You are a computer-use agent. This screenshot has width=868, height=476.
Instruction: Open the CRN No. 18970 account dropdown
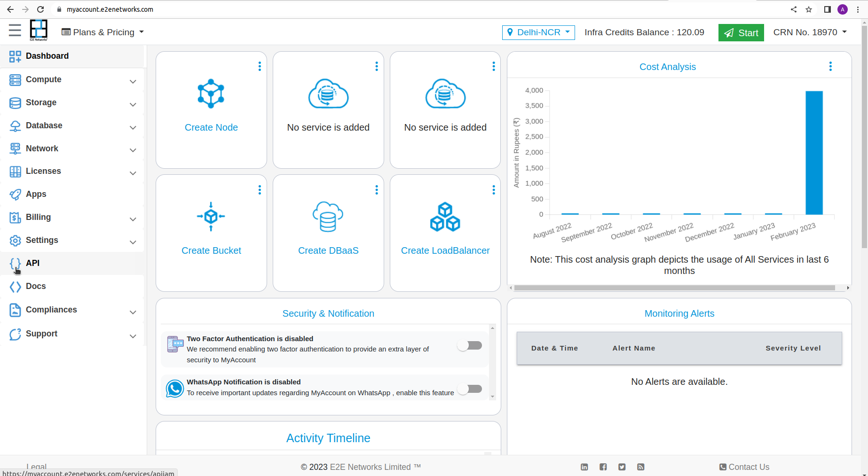810,32
